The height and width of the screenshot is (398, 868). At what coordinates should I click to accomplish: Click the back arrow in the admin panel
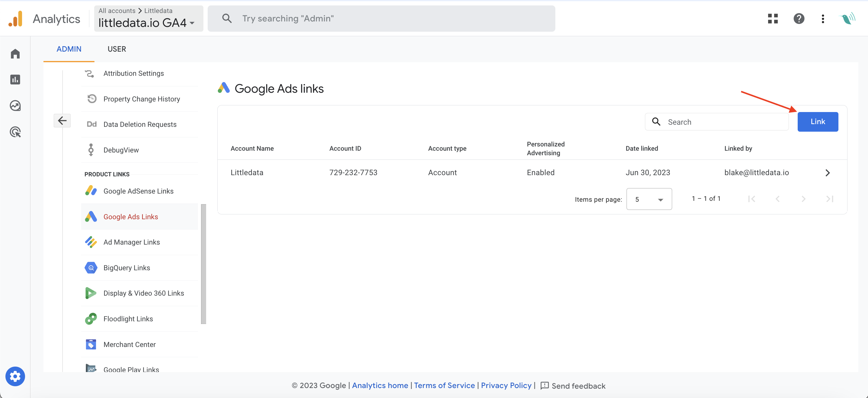62,121
